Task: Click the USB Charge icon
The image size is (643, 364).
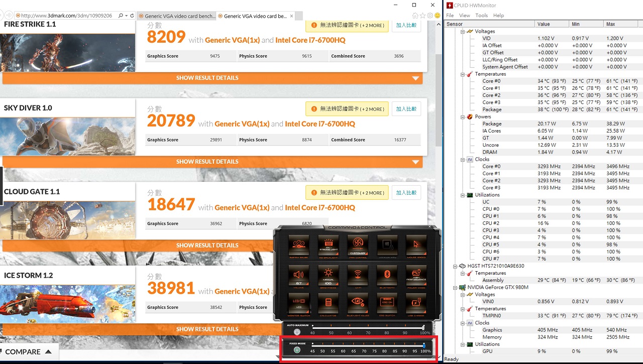Action: pyautogui.click(x=416, y=303)
